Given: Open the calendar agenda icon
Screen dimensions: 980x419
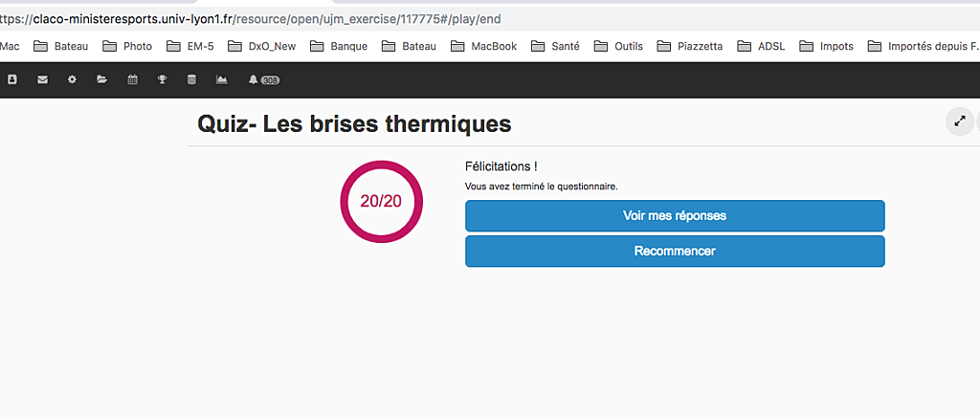Looking at the screenshot, I should coord(132,80).
